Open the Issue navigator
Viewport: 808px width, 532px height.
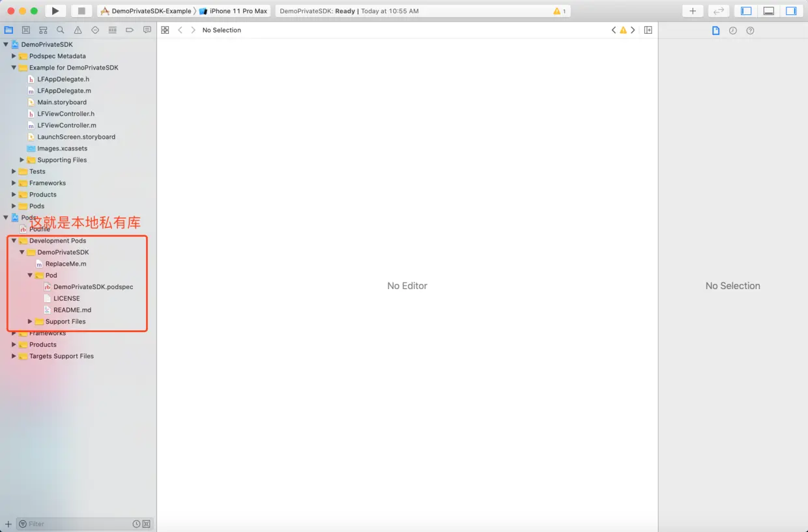click(78, 30)
